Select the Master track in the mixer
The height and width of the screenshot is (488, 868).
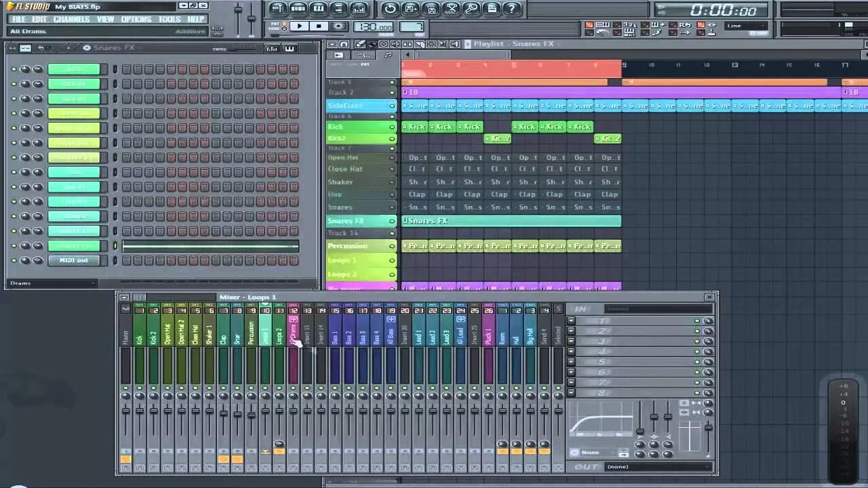[x=125, y=334]
